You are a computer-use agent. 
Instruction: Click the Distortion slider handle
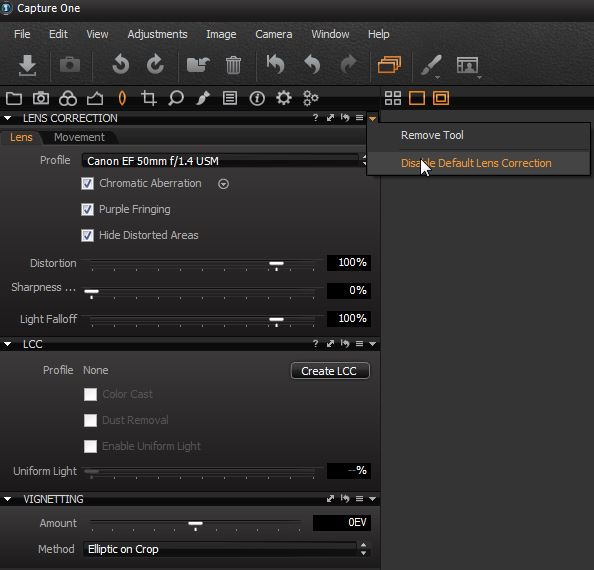tap(276, 264)
